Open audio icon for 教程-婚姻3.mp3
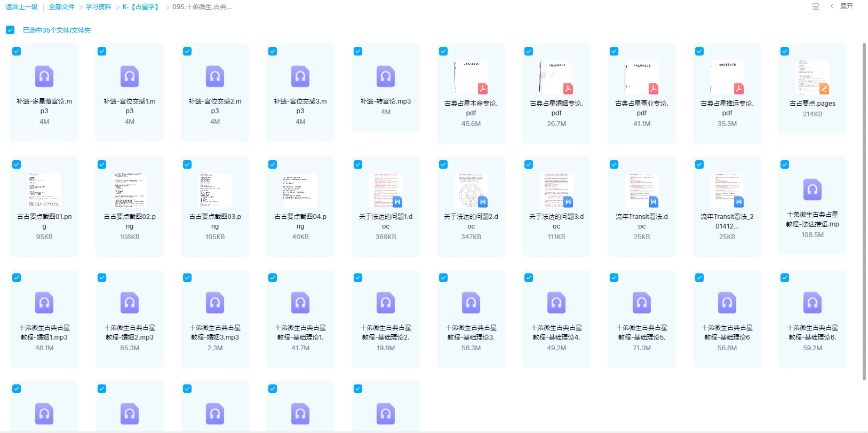Viewport: 868px width, 433px height. click(215, 303)
